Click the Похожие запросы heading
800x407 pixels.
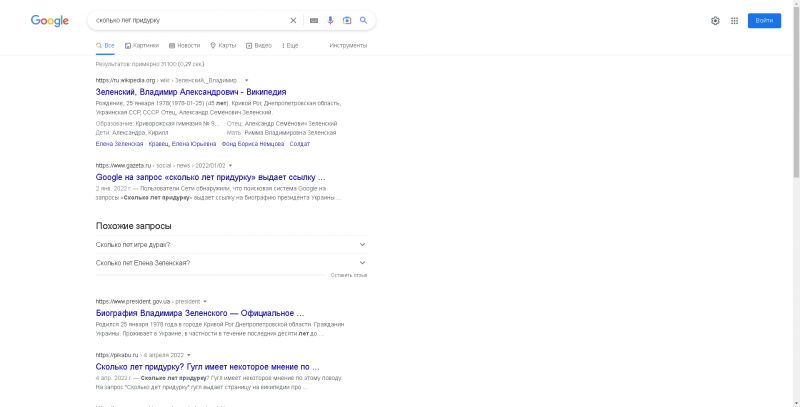pos(134,226)
